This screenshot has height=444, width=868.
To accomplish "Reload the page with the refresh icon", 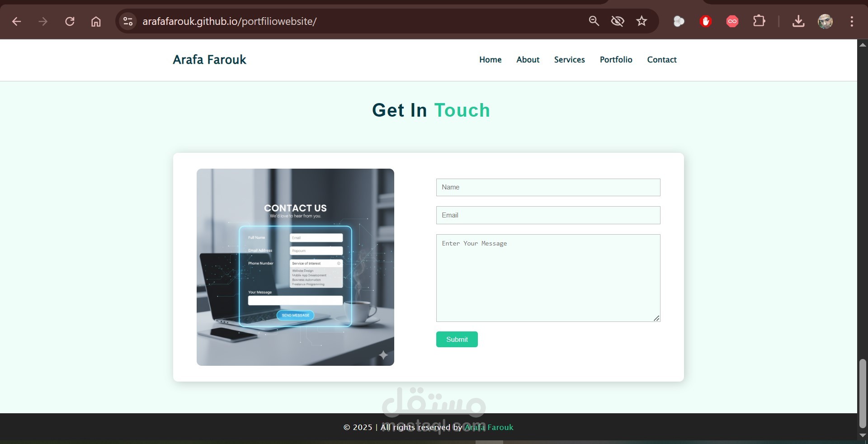I will [70, 21].
